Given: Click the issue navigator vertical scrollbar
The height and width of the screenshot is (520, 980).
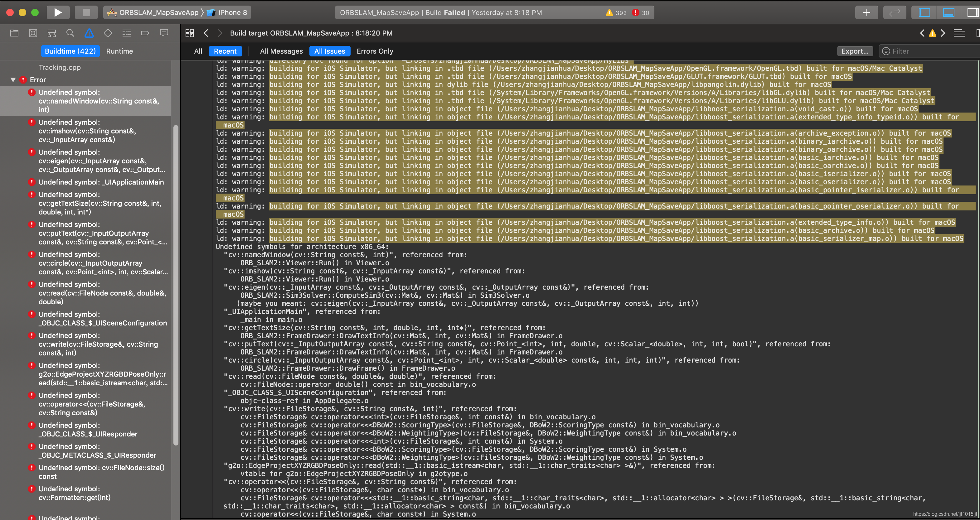Looking at the screenshot, I should pyautogui.click(x=175, y=285).
